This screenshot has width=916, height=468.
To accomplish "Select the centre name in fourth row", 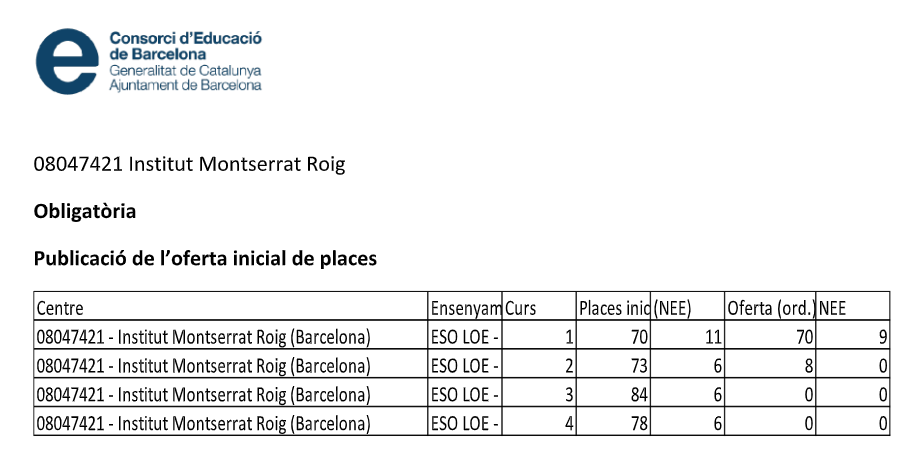I will click(x=203, y=424).
